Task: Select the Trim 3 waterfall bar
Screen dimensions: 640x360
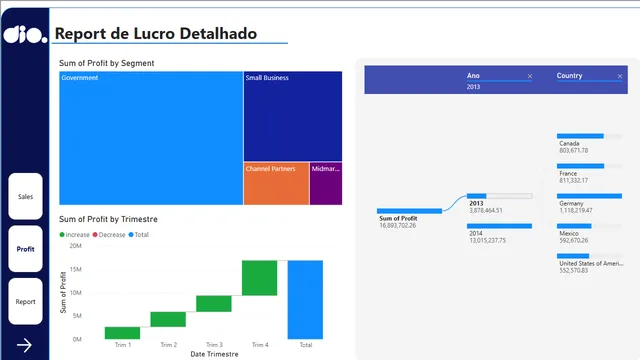Action: point(214,304)
